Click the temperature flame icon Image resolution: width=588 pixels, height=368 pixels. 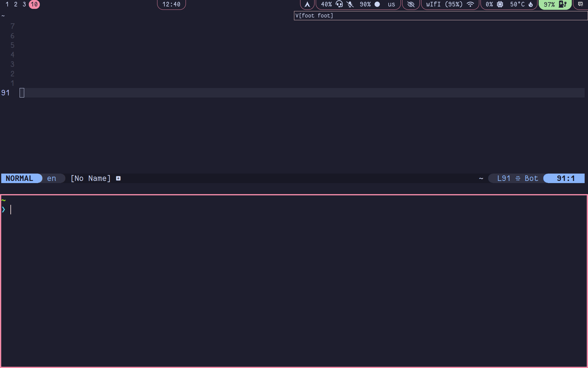[x=531, y=4]
